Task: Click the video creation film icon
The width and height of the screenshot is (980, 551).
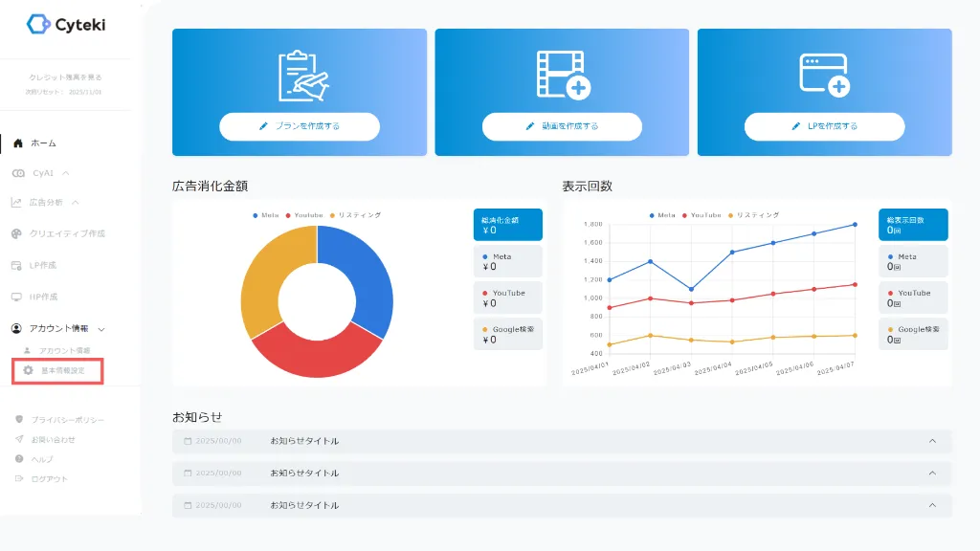Action: (562, 75)
